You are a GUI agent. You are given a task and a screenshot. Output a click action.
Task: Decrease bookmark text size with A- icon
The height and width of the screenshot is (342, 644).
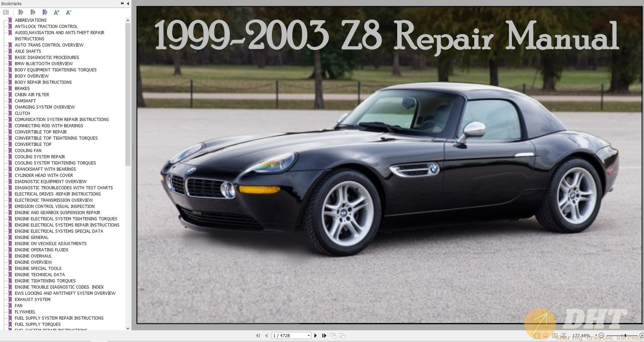click(x=68, y=12)
